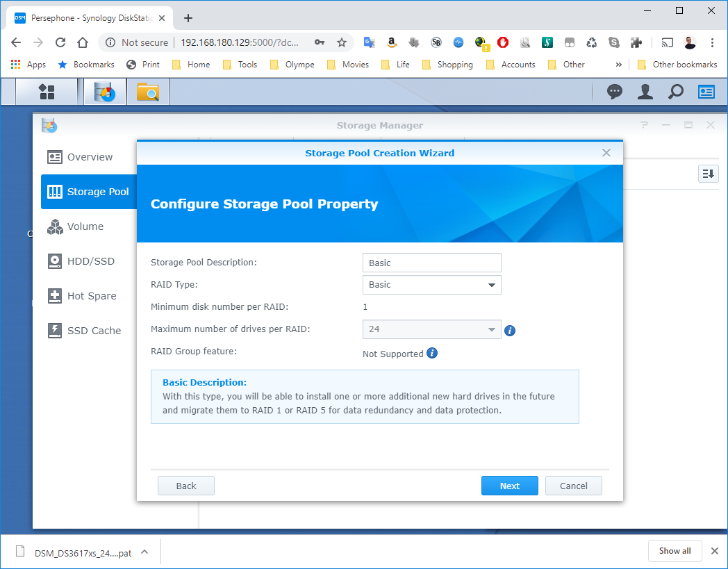
Task: Switch to the Storage Manager taskbar icon
Action: (105, 92)
